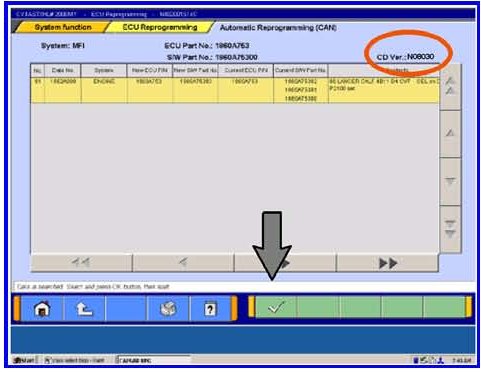Advance to next page with single-right arrow

[x=285, y=263]
